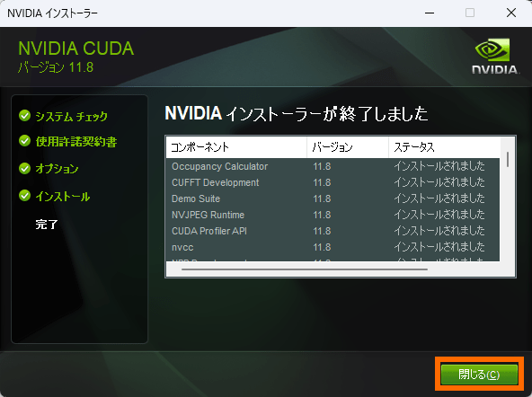Click the horizontal scrollbar of the component list
532x397 pixels.
pyautogui.click(x=305, y=269)
